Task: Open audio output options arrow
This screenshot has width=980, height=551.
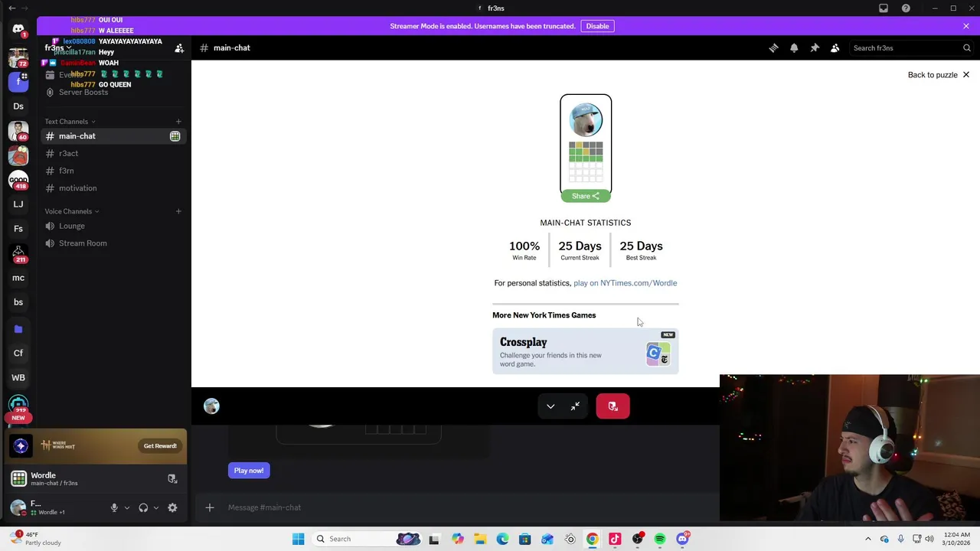Action: 155,507
